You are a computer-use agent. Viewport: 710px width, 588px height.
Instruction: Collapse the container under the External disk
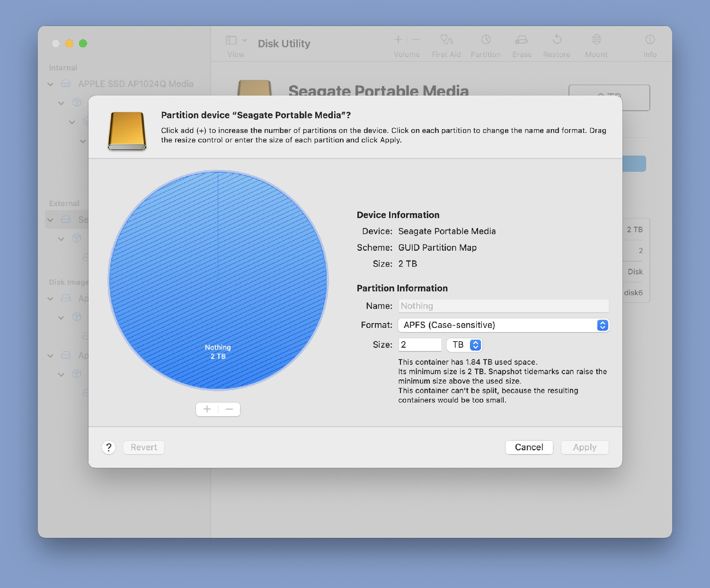coord(61,239)
